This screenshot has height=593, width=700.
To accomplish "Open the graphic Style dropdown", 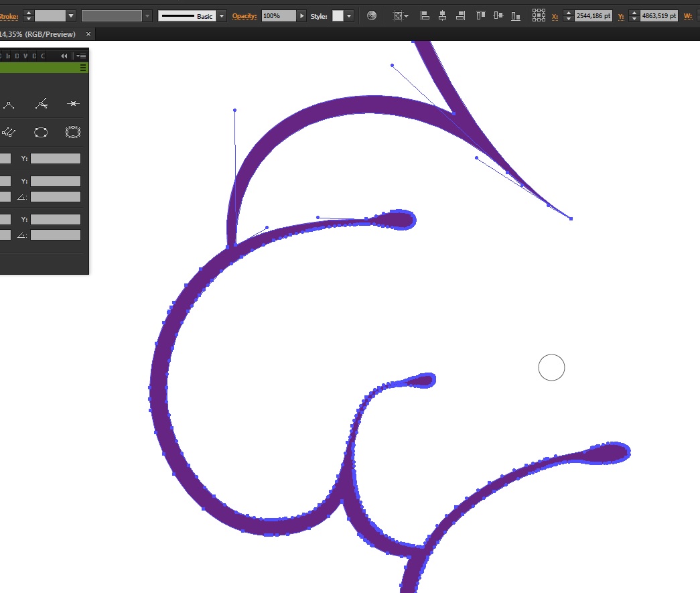I will click(349, 16).
